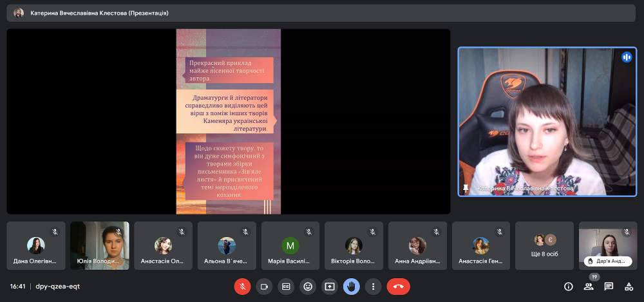Click the meeting code dpy-qzea-eqt
Viewport: 644px width, 302px height.
click(x=58, y=287)
